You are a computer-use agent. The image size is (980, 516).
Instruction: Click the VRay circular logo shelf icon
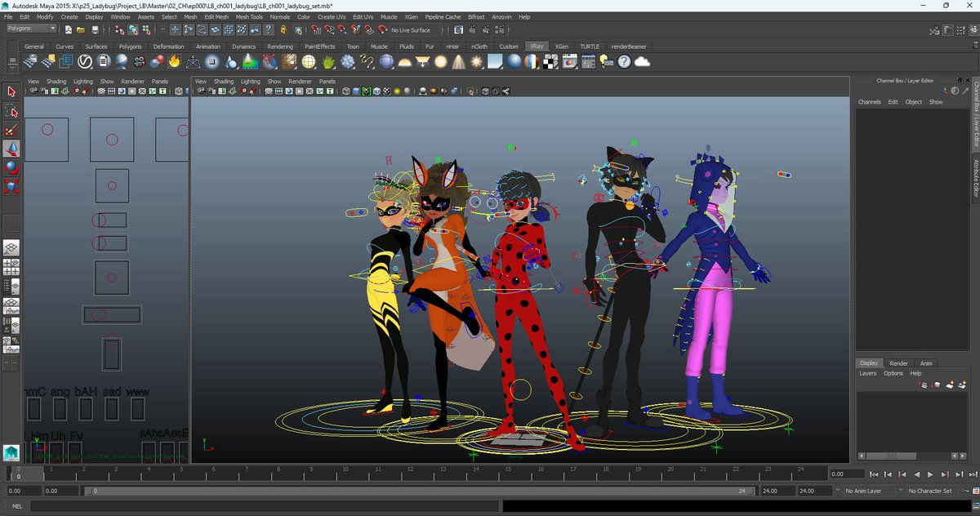[84, 61]
